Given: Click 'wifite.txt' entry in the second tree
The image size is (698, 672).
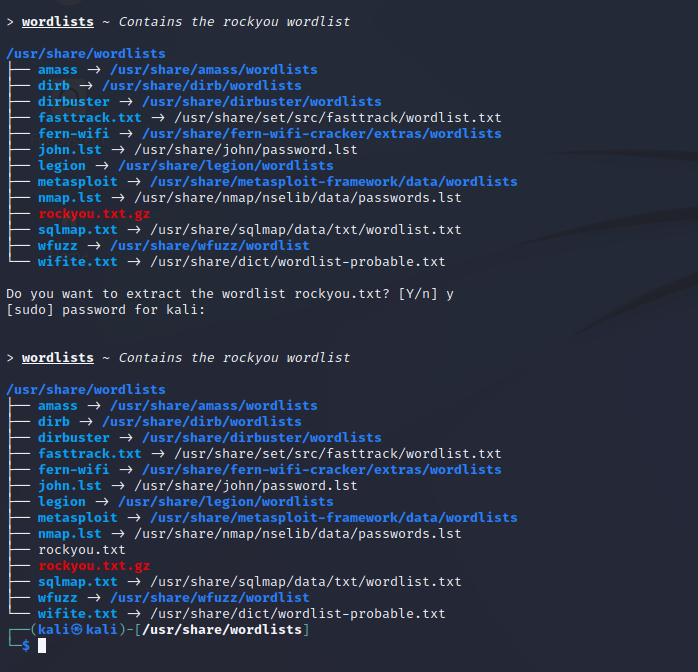Looking at the screenshot, I should [77, 614].
